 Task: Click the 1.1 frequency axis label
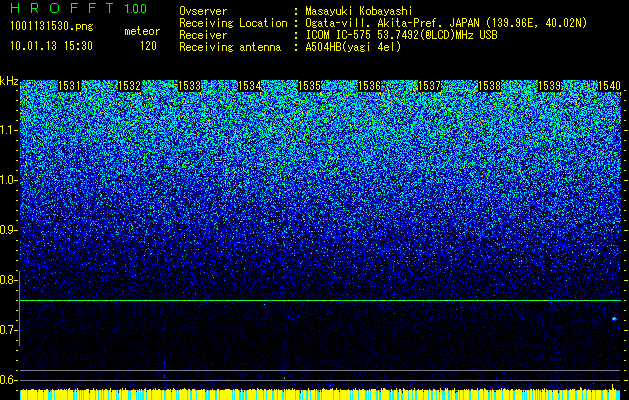8,130
